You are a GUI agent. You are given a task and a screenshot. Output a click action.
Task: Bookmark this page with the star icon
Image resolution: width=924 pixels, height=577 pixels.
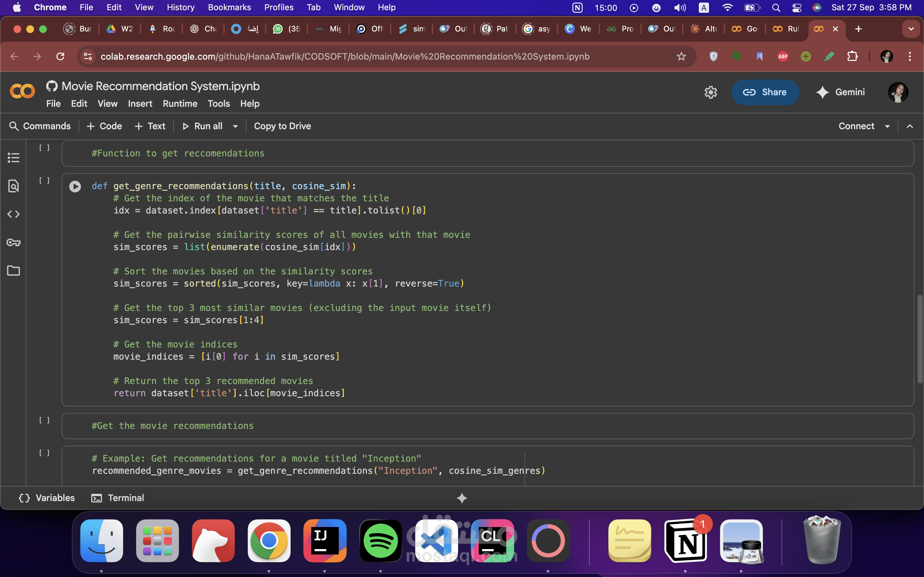tap(681, 56)
